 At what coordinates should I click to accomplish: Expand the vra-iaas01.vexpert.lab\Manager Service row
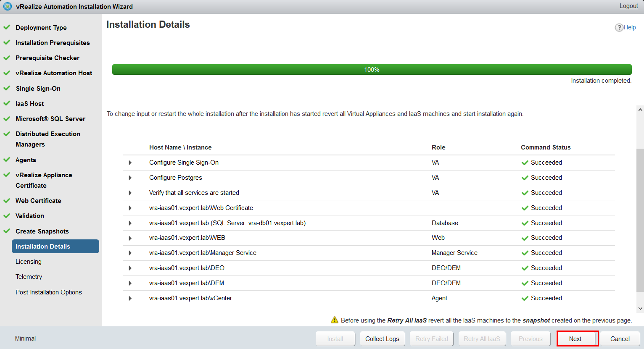130,253
